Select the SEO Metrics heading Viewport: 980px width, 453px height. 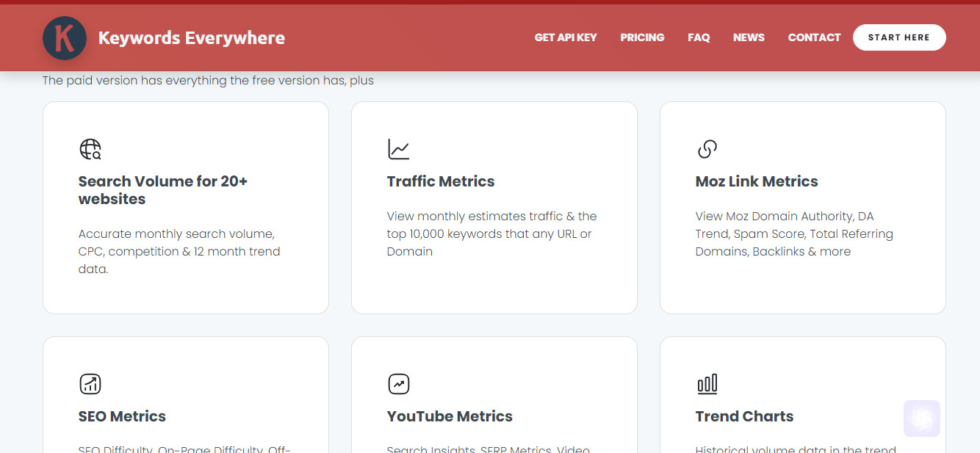pyautogui.click(x=122, y=416)
